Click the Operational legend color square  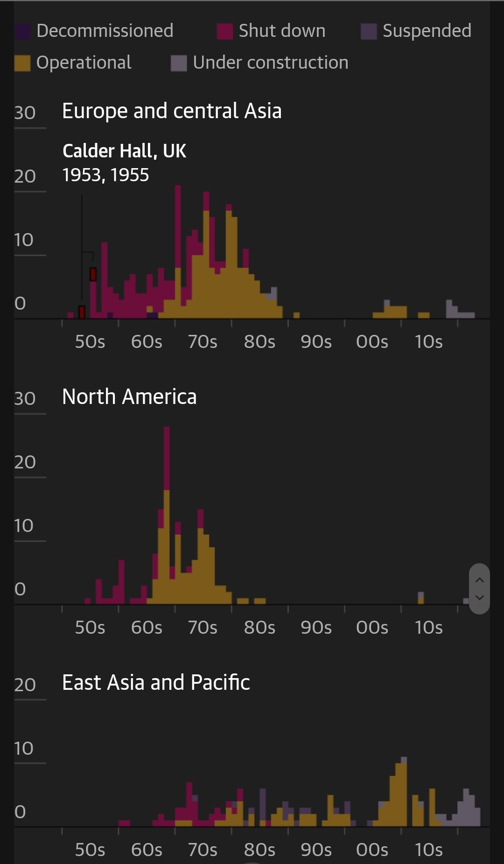point(22,63)
